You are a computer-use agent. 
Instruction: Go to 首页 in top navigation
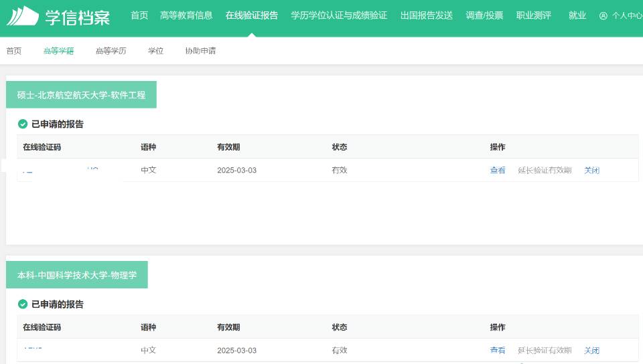tap(139, 15)
